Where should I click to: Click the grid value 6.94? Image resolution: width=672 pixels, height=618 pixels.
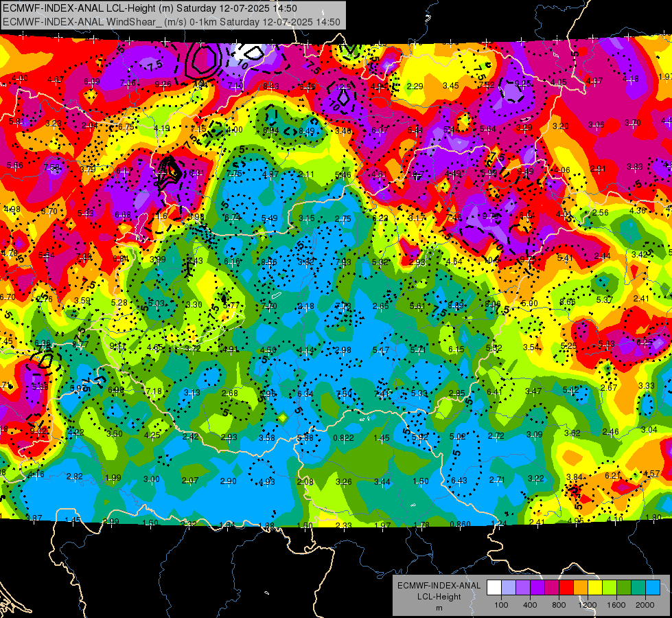[271, 130]
